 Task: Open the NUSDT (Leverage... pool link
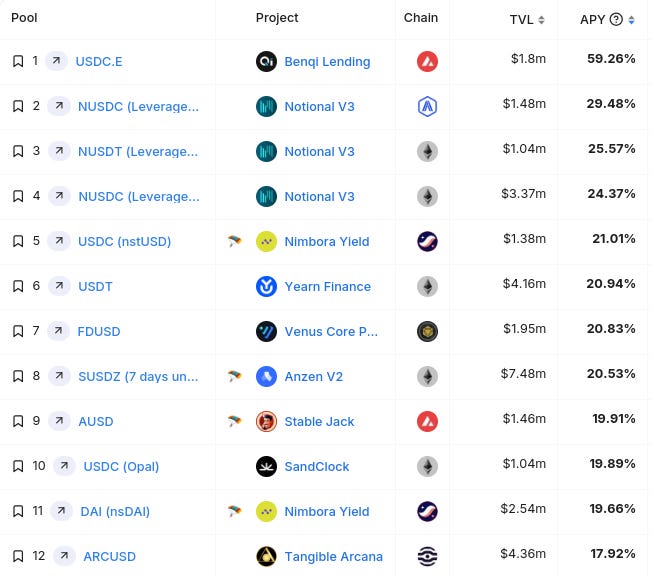pos(138,152)
